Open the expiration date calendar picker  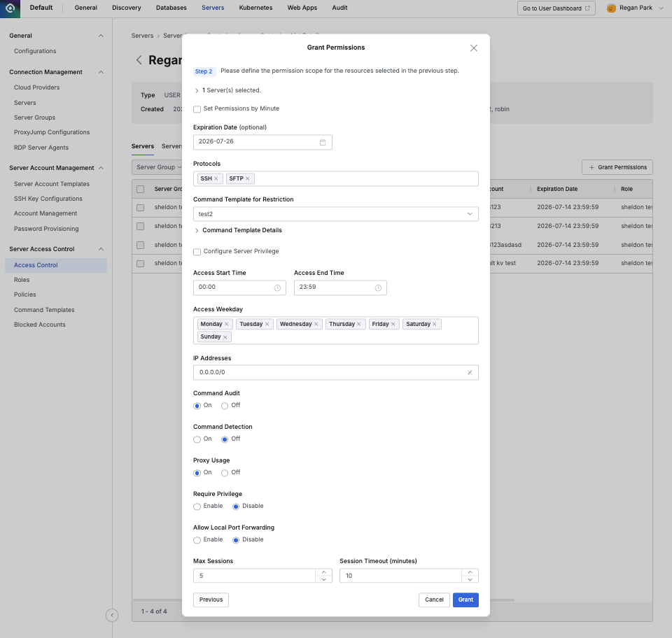pyautogui.click(x=323, y=142)
